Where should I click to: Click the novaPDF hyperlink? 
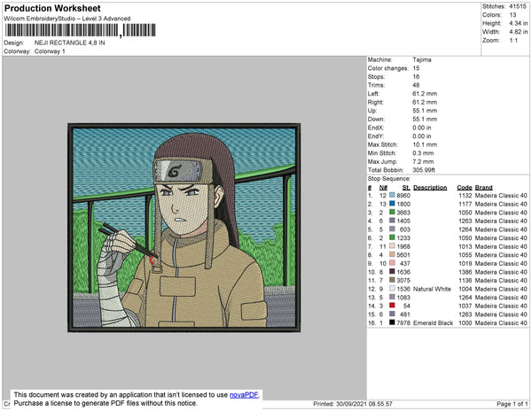[x=244, y=395]
